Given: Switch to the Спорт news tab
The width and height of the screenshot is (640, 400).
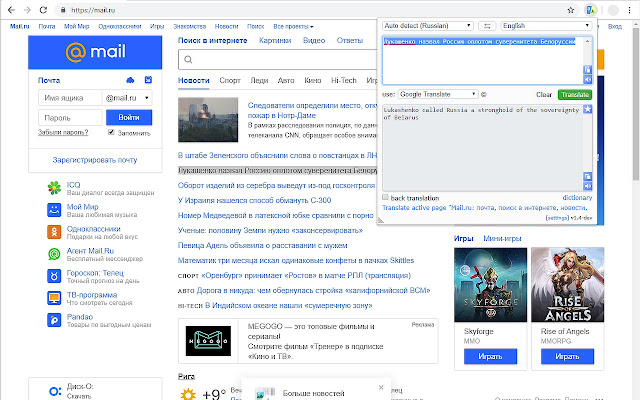Looking at the screenshot, I should click(x=229, y=78).
